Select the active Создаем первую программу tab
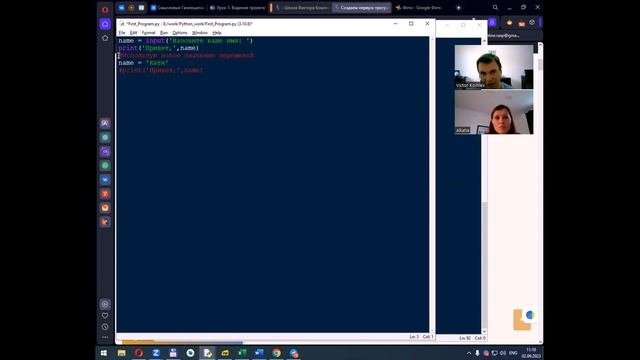The width and height of the screenshot is (640, 360). (x=362, y=7)
